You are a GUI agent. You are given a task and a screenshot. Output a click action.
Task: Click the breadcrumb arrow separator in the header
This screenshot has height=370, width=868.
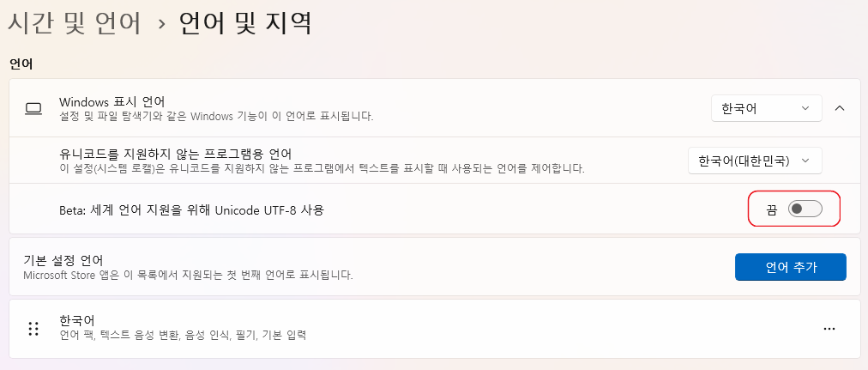pos(160,25)
